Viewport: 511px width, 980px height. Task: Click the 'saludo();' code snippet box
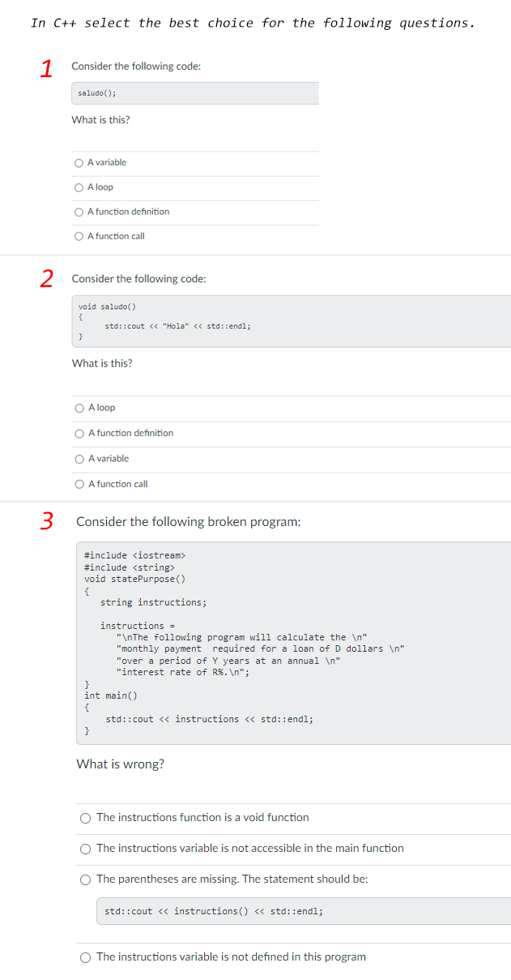point(194,92)
